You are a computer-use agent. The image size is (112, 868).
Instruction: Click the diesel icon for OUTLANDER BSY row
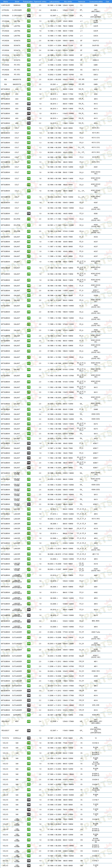pos(29,690)
